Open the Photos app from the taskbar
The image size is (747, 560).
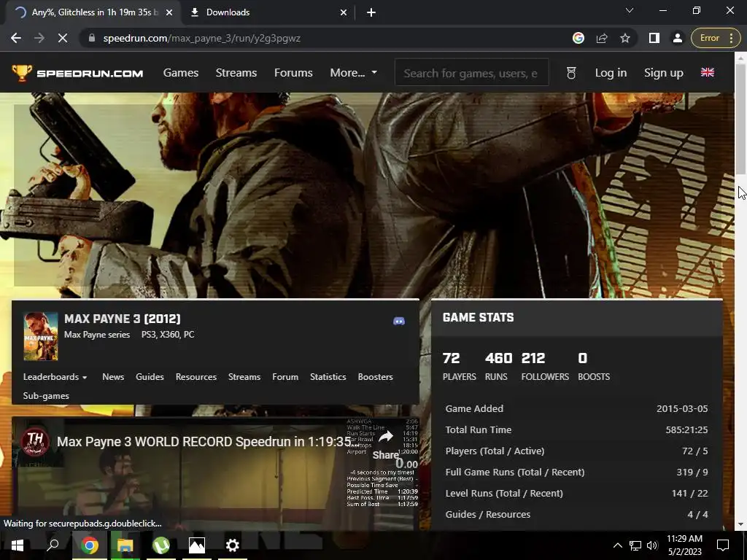(x=197, y=545)
